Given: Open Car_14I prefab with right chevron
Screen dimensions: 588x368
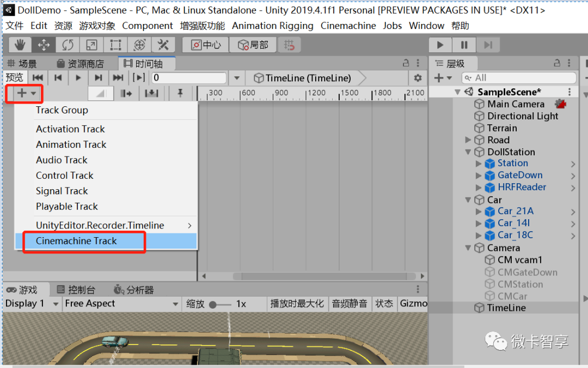Looking at the screenshot, I should coord(573,224).
